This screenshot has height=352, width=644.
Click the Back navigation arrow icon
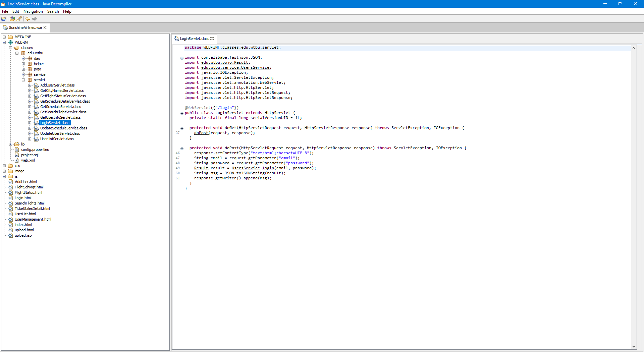point(28,19)
